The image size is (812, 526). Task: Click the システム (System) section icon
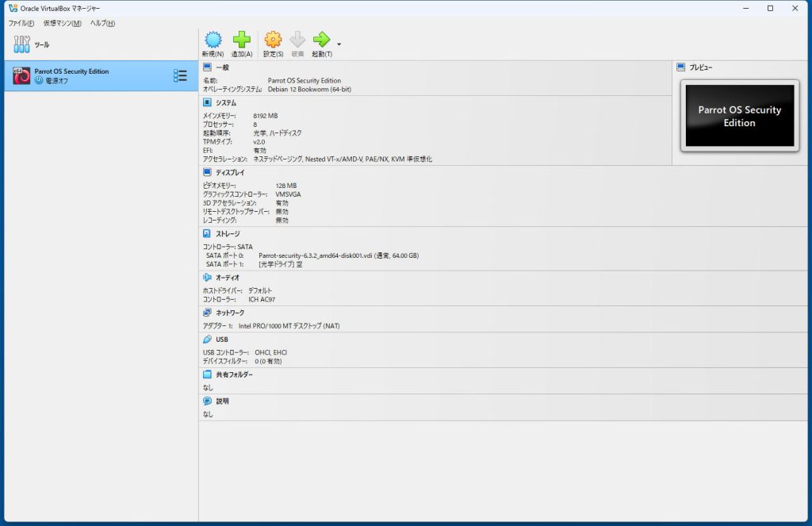point(207,102)
